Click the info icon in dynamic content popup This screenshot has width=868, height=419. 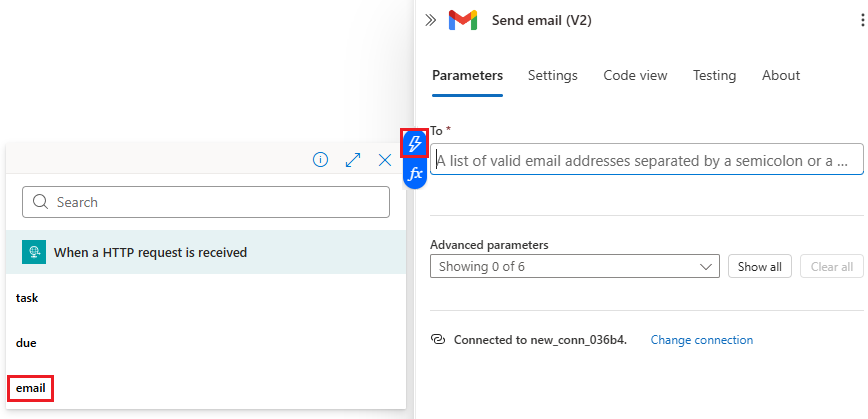point(321,160)
